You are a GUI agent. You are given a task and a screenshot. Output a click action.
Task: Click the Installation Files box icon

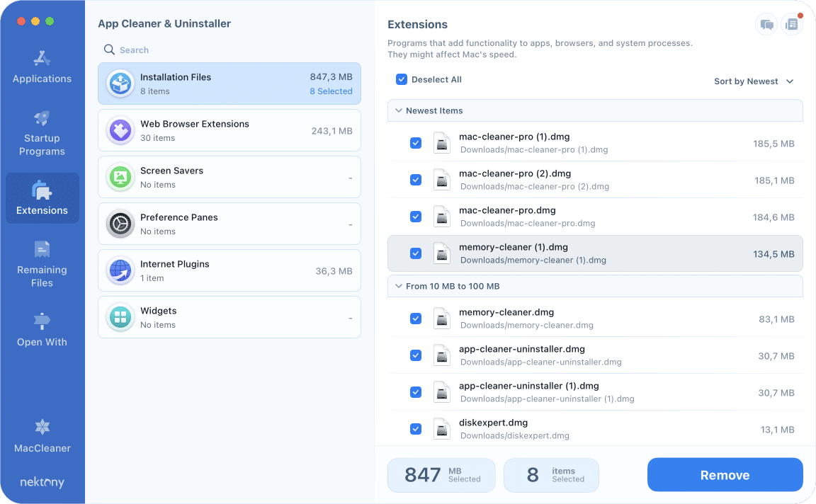coord(120,84)
